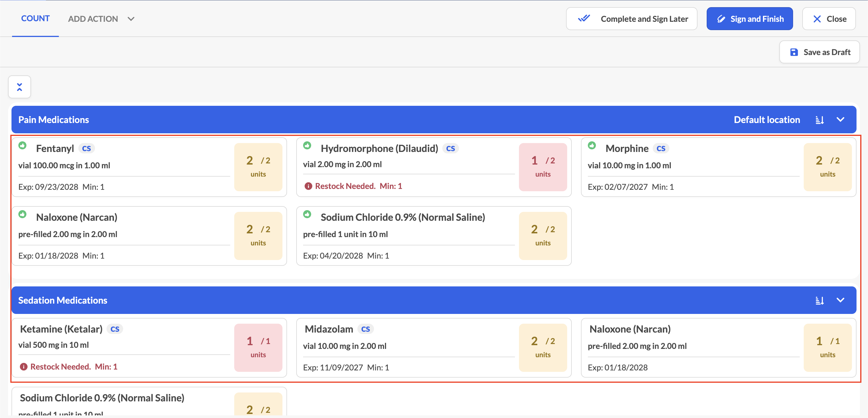Click the Sedation Medications section title

63,300
